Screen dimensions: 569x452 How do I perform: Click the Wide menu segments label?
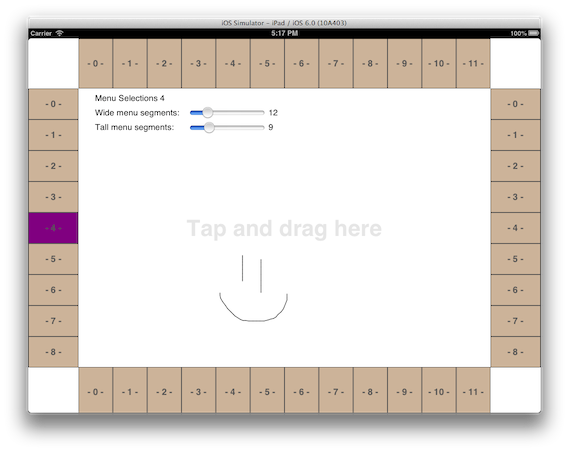click(x=137, y=113)
